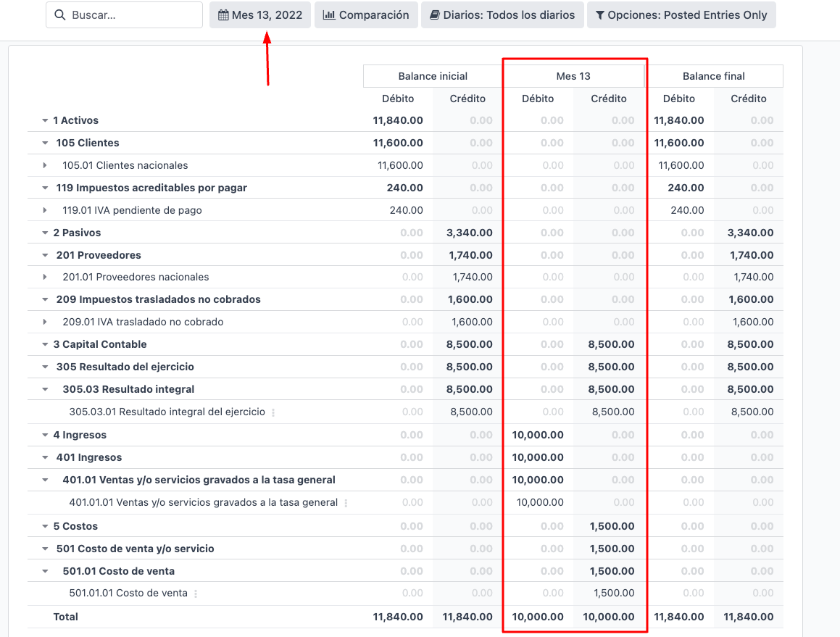Click the book icon on Diarios filter
The height and width of the screenshot is (637, 840).
click(435, 15)
